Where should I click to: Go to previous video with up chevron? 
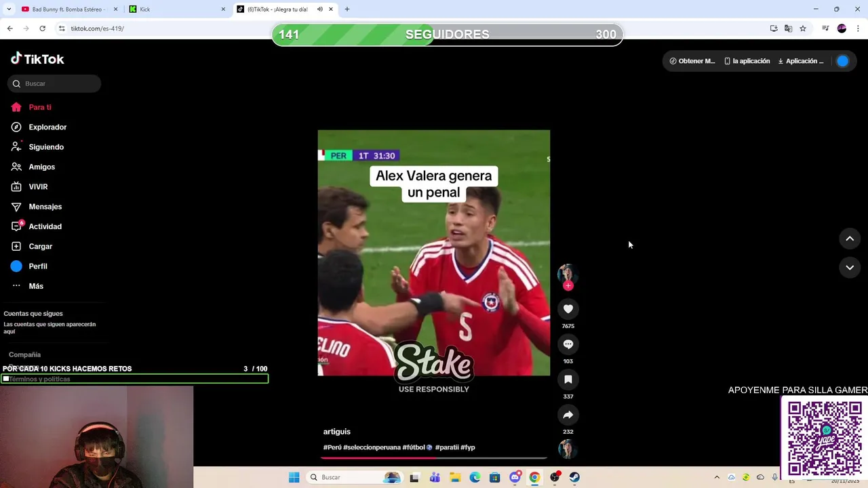(850, 239)
